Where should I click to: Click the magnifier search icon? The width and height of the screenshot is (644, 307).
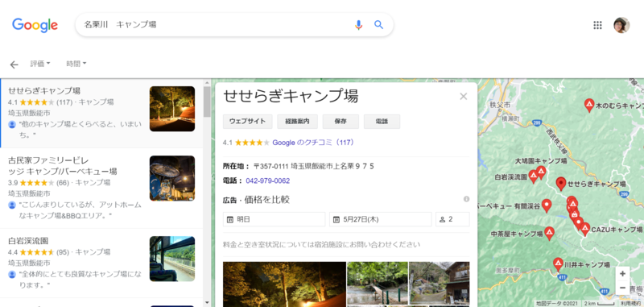pos(378,25)
